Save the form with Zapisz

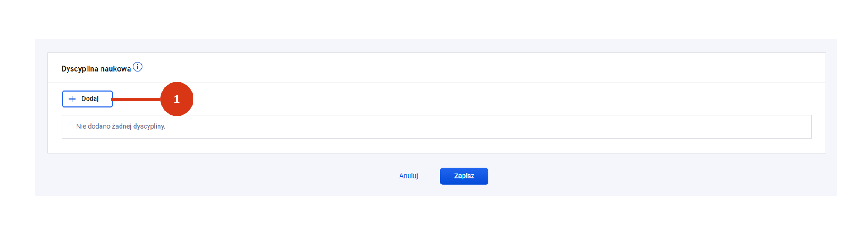[x=464, y=176]
